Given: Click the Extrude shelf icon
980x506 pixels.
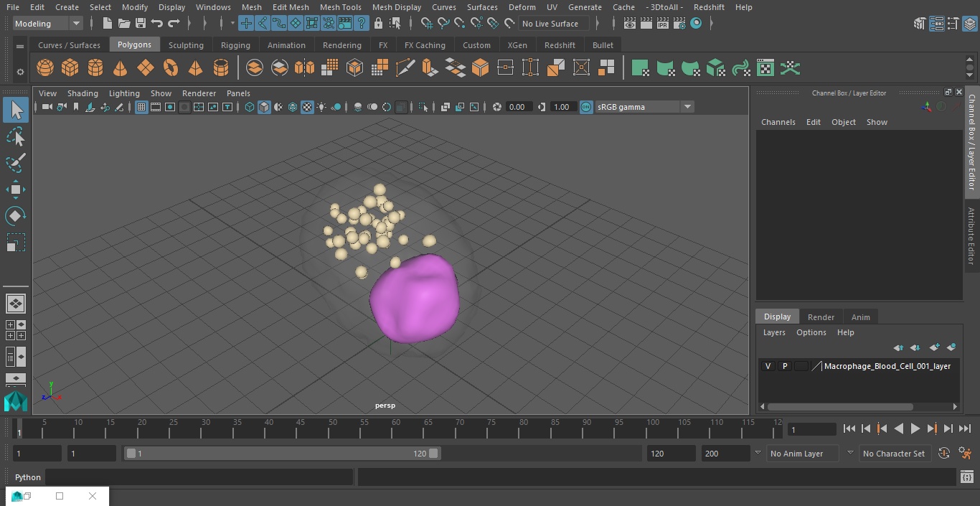Looking at the screenshot, I should click(x=430, y=68).
